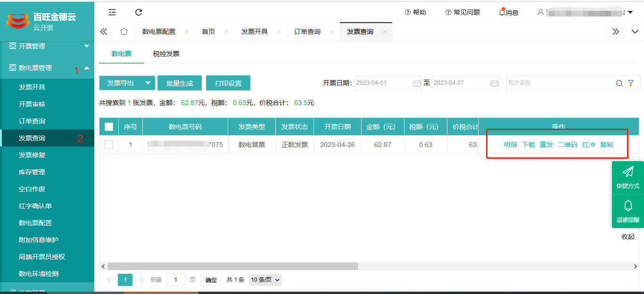Open the 10条/页 page size dropdown
Screen dimensions: 644x294
click(265, 280)
